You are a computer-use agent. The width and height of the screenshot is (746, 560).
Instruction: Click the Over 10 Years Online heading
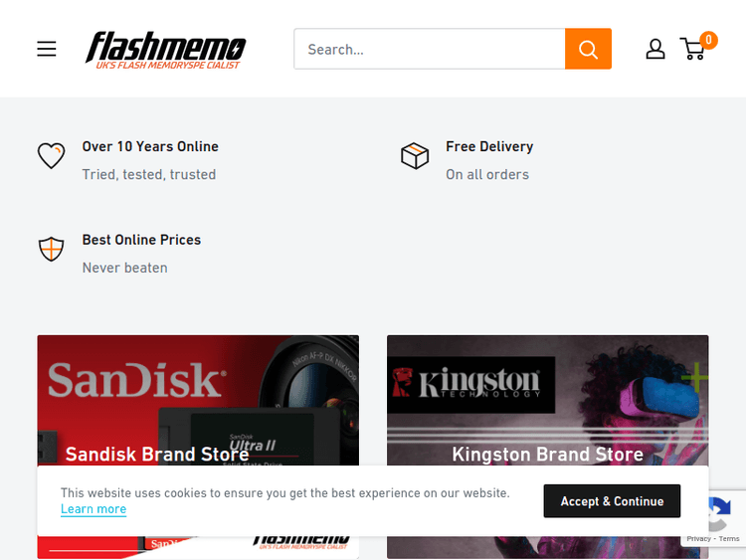[150, 146]
